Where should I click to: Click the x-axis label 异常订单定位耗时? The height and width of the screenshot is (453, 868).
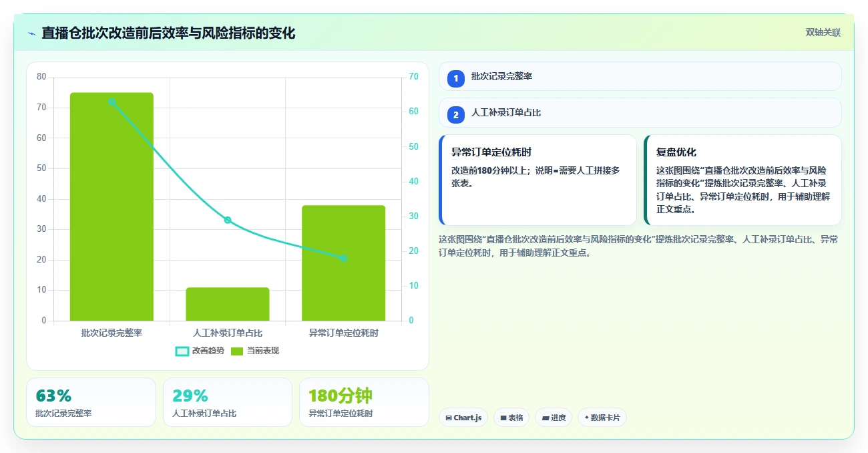click(343, 332)
